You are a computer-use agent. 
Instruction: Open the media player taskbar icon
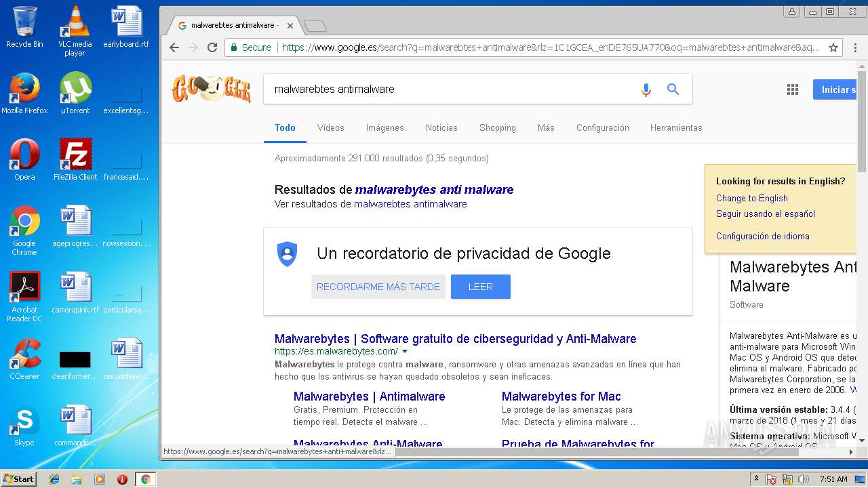pyautogui.click(x=100, y=479)
